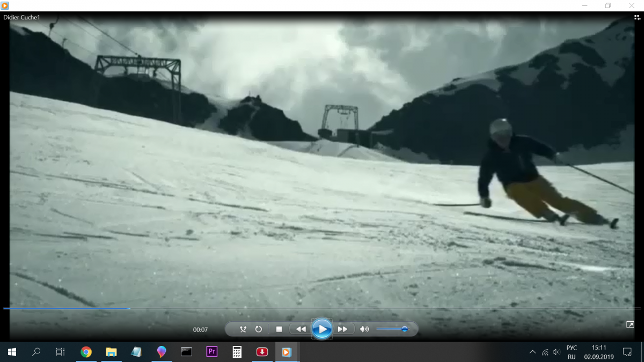Click the rewind (previous) button
This screenshot has height=362, width=644.
click(x=301, y=329)
